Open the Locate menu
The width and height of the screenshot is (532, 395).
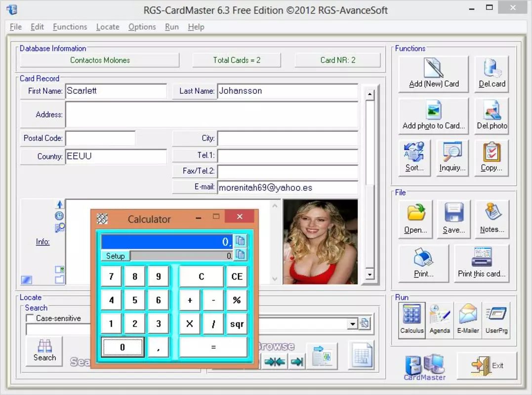pyautogui.click(x=108, y=27)
